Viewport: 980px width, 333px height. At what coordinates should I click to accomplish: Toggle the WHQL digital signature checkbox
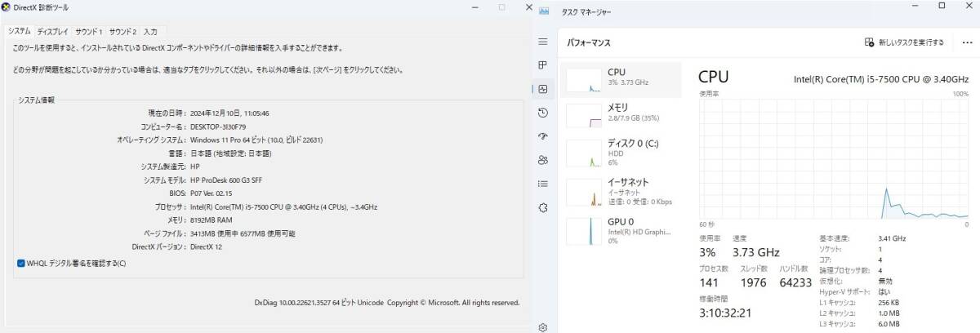20,263
